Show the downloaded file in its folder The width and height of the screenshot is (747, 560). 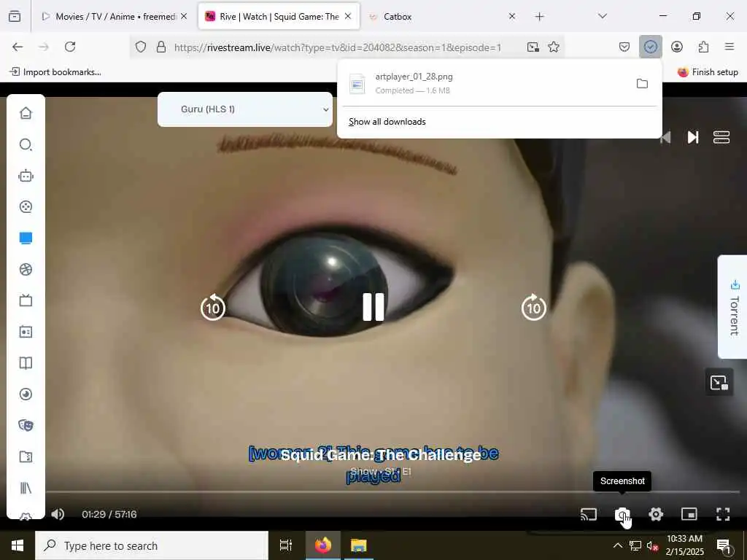pyautogui.click(x=642, y=84)
